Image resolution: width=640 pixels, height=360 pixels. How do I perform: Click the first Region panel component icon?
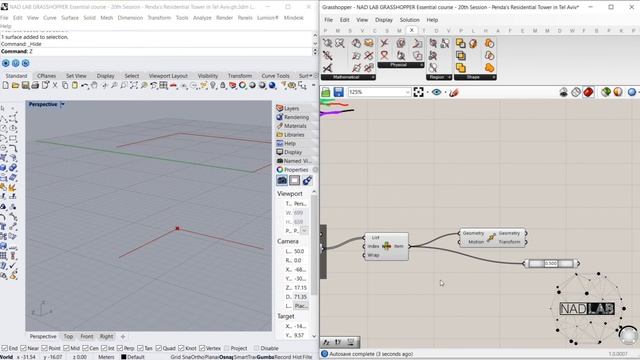click(x=433, y=43)
